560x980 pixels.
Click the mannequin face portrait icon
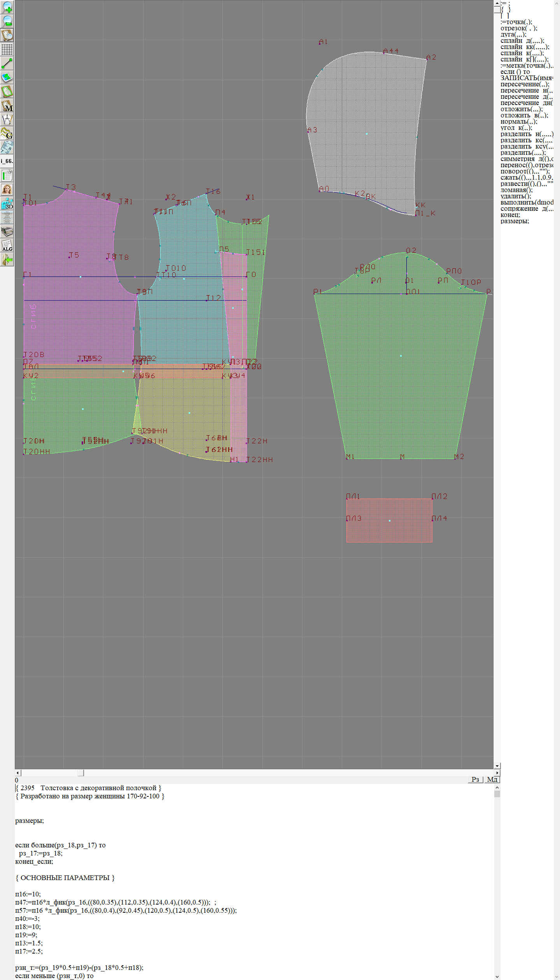[7, 189]
